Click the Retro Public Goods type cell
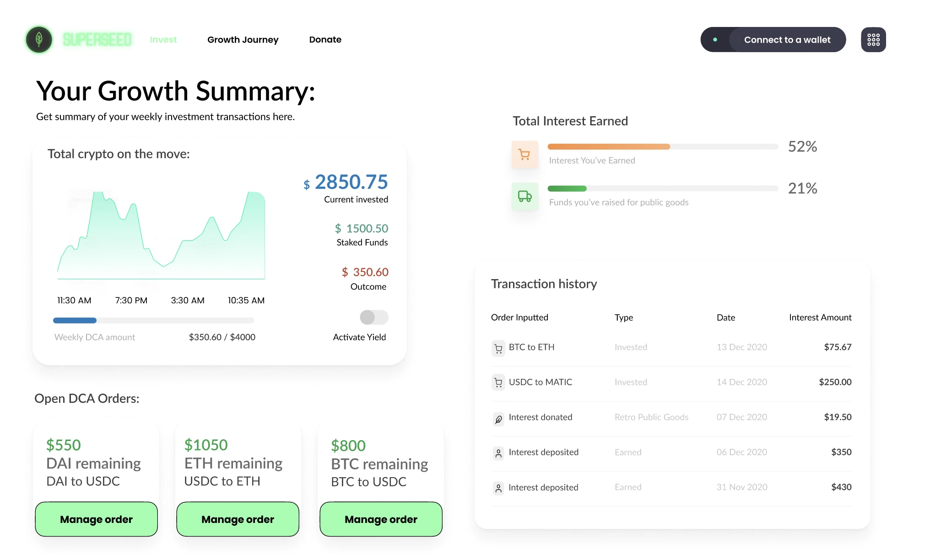 [651, 417]
